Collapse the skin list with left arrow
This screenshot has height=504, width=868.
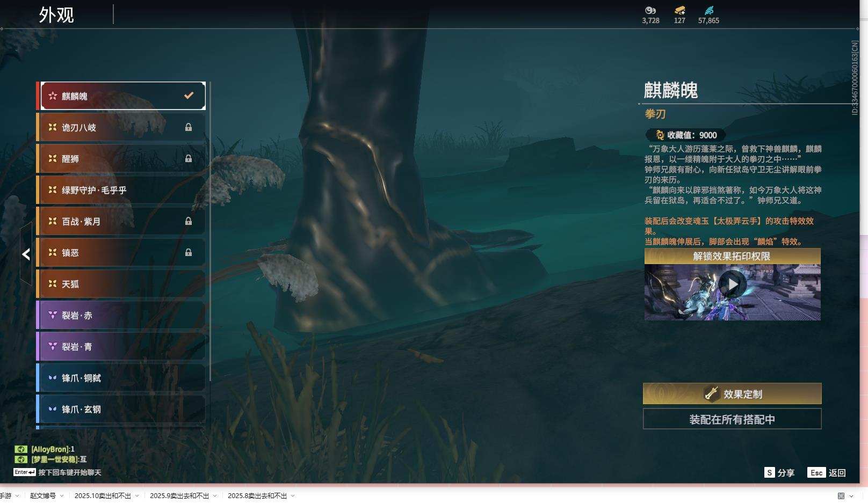click(26, 254)
